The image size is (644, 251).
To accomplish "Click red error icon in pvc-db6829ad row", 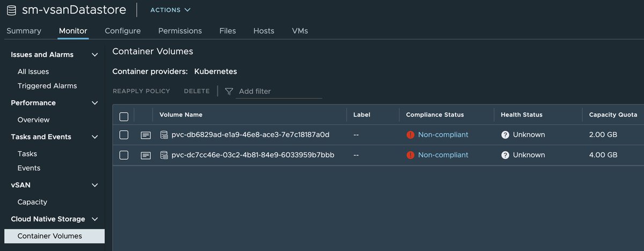I will (411, 135).
